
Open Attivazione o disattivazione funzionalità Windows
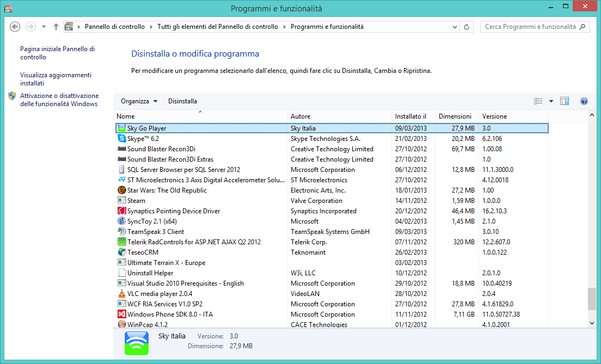tap(59, 100)
